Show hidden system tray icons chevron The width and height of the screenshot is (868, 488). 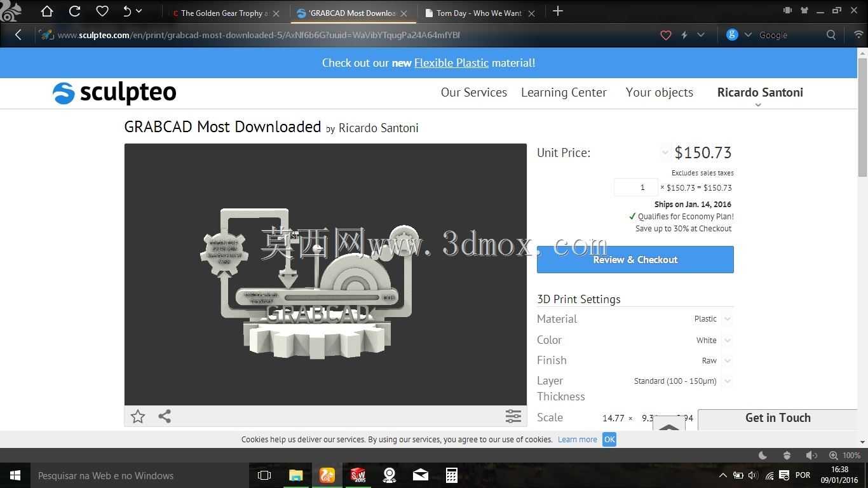(x=722, y=475)
